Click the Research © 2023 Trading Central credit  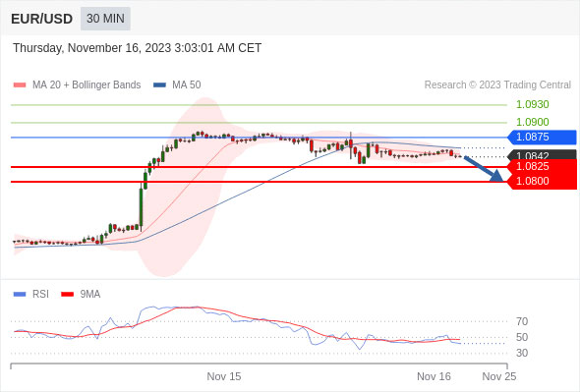(x=497, y=85)
